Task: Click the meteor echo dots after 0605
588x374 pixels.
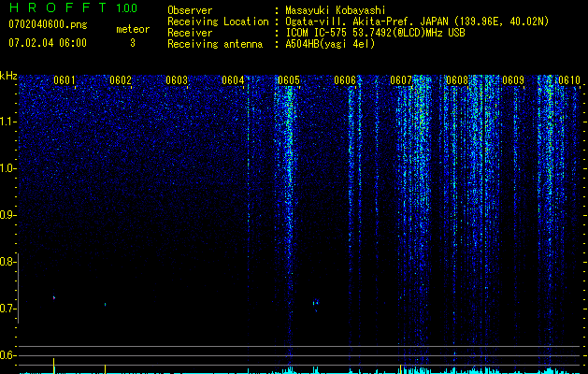Action: click(316, 303)
